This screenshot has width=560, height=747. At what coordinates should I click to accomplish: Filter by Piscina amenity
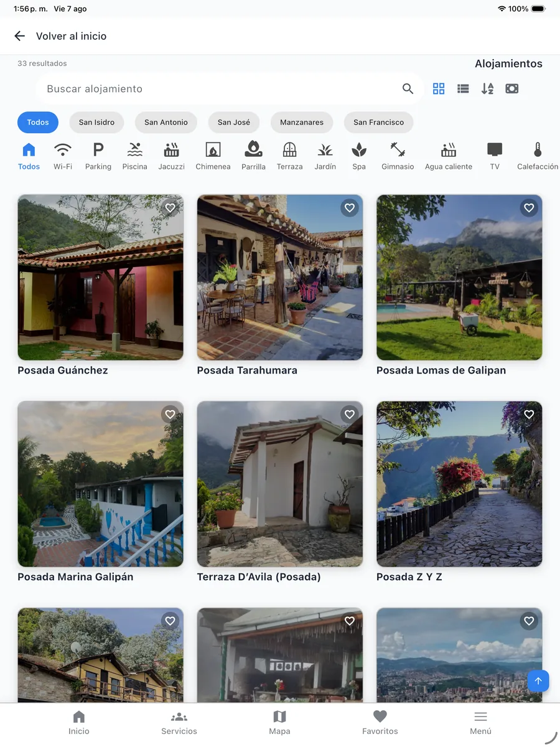click(x=135, y=156)
